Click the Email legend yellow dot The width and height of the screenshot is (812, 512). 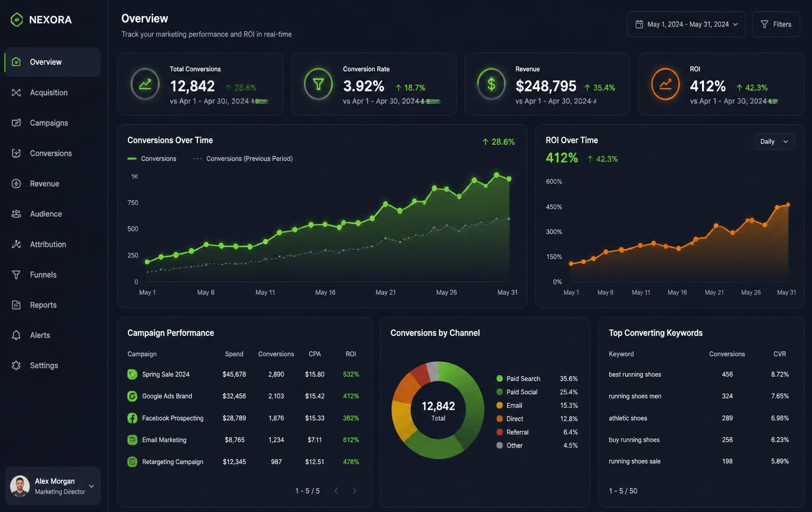(x=499, y=405)
